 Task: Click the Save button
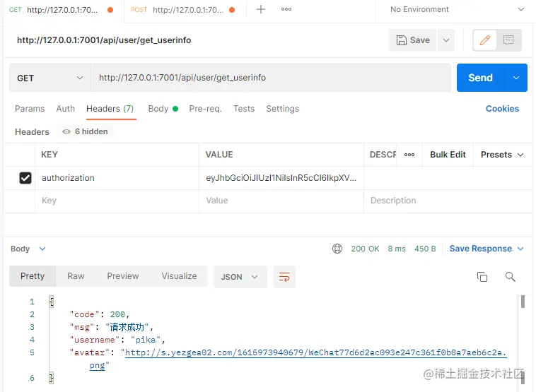click(413, 40)
